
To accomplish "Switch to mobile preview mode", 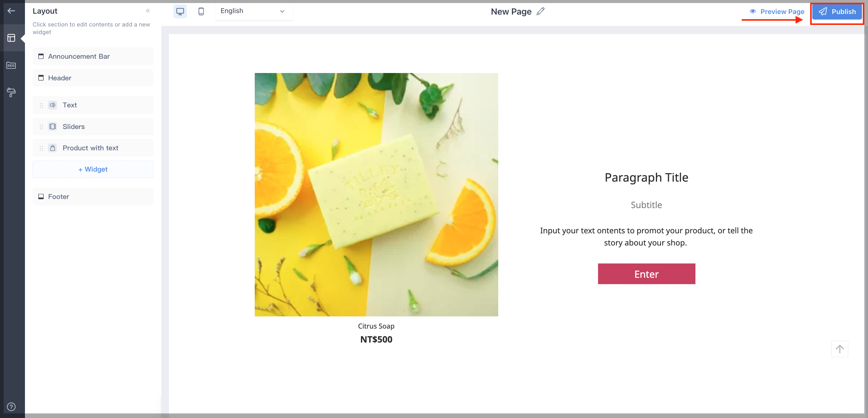I will coord(201,11).
